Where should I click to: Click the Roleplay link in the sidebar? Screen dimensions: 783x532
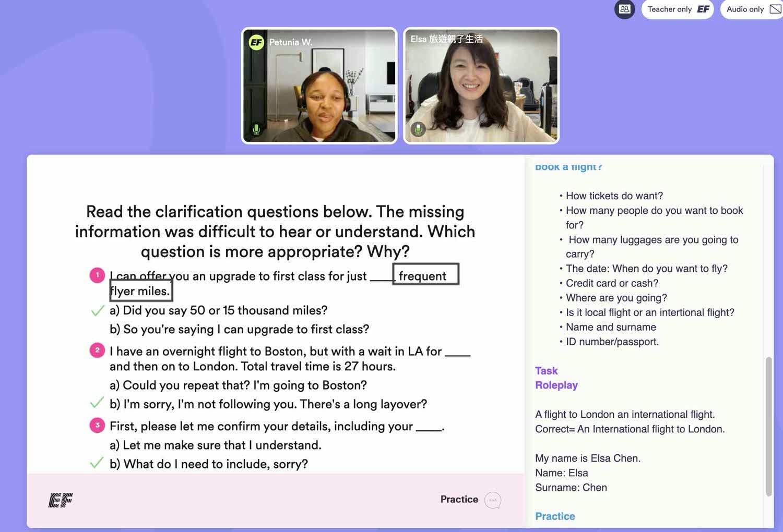point(556,385)
